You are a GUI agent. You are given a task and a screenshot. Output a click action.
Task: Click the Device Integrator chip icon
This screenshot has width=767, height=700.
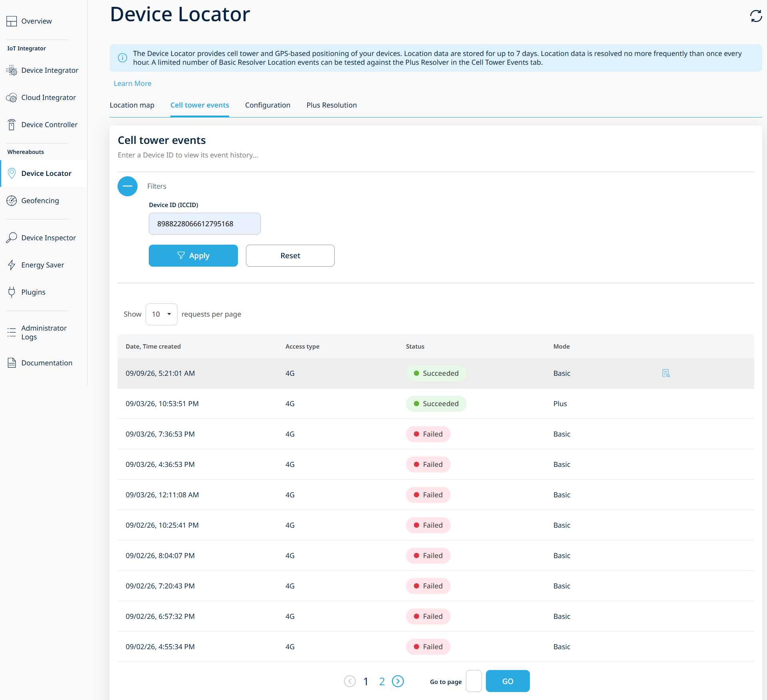point(12,71)
